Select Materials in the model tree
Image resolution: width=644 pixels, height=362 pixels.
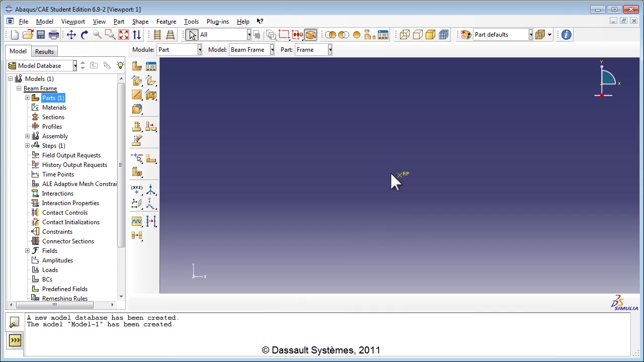(x=54, y=108)
